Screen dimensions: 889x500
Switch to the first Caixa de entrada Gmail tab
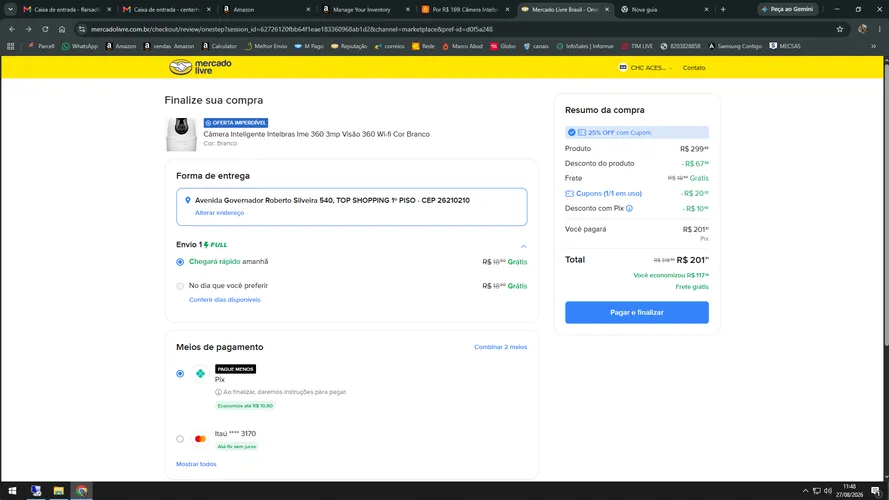tap(67, 9)
